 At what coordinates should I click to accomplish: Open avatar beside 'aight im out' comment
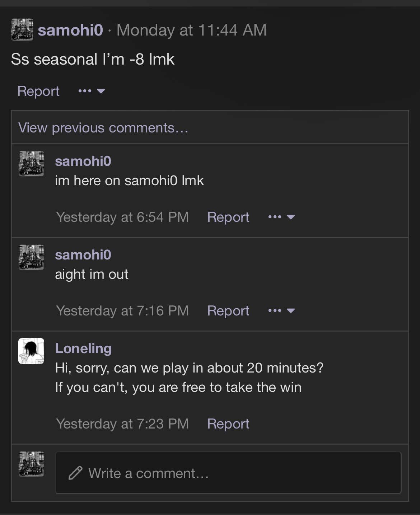point(31,257)
